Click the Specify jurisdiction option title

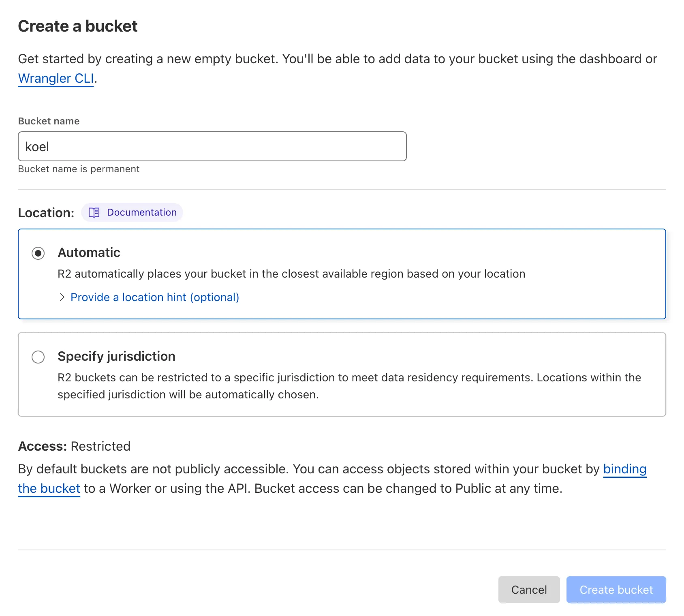[x=116, y=356]
